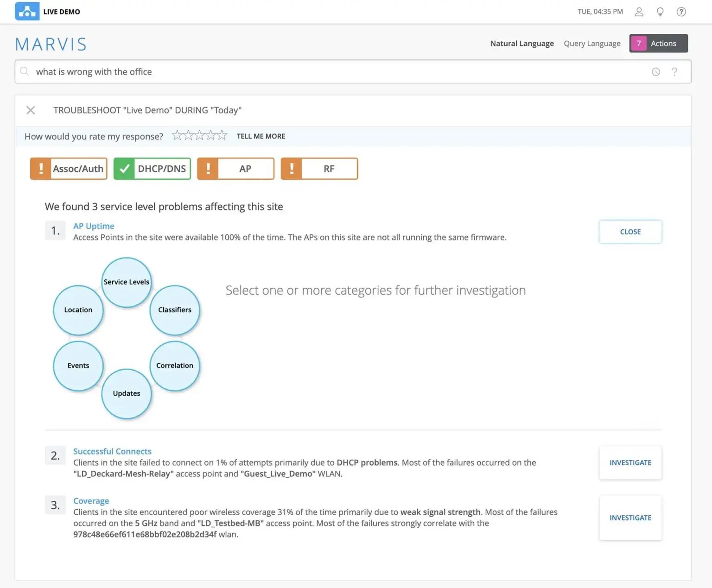712x588 pixels.
Task: Rate the response with five stars
Action: 222,135
